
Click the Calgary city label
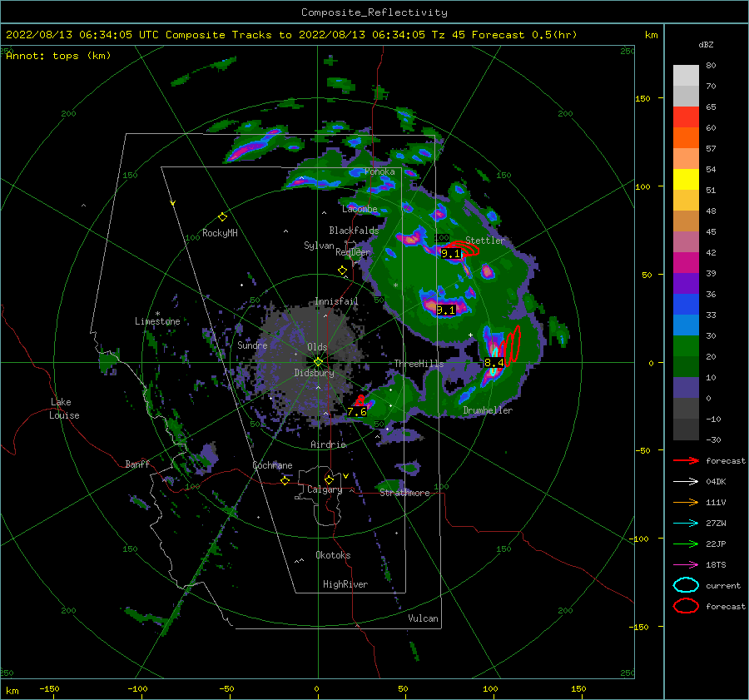[x=325, y=489]
